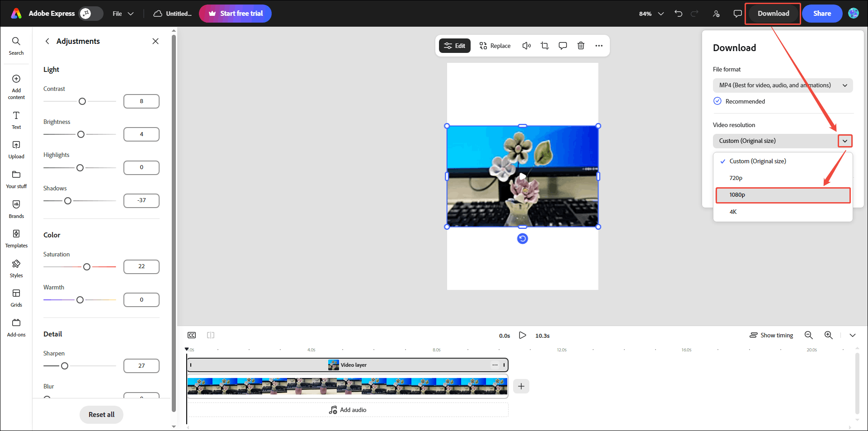Select the Video layer track bar
The image size is (868, 431).
[348, 365]
